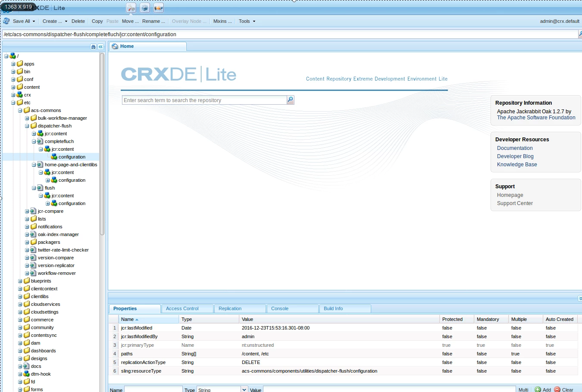Open the Package Manager icon in header
Screen dimensions: 582x392
pos(145,8)
